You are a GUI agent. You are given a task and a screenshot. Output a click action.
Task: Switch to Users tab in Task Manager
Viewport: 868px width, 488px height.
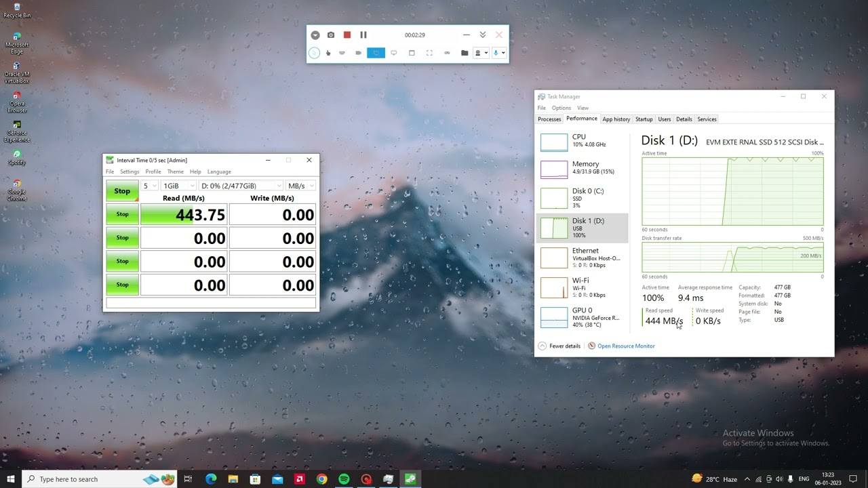click(665, 119)
